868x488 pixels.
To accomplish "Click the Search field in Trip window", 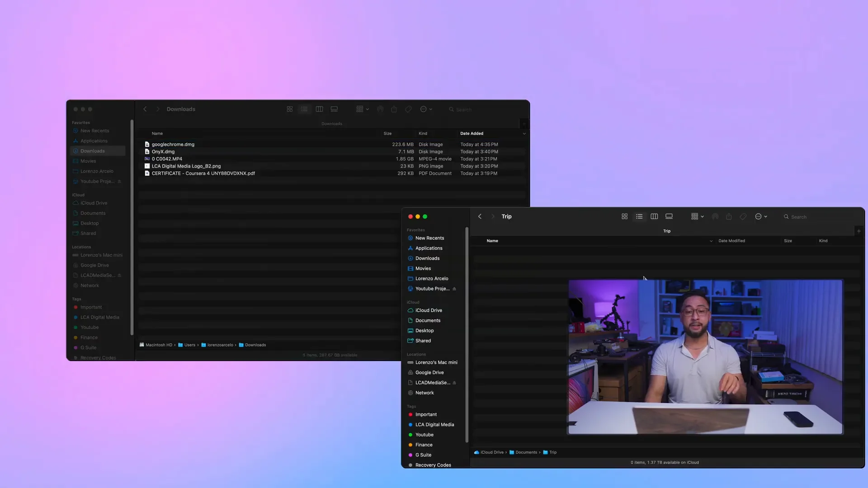I will 821,217.
